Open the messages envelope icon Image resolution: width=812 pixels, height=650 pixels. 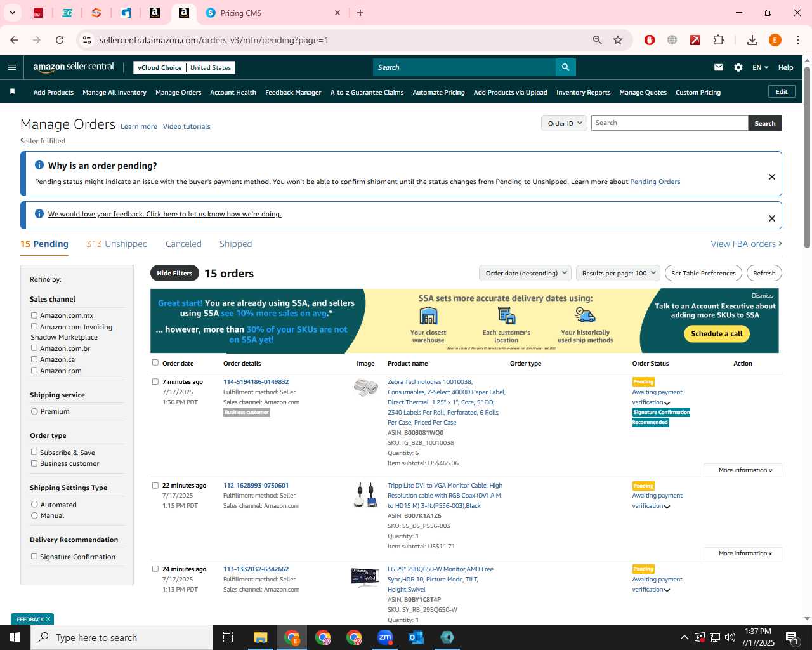click(x=719, y=67)
